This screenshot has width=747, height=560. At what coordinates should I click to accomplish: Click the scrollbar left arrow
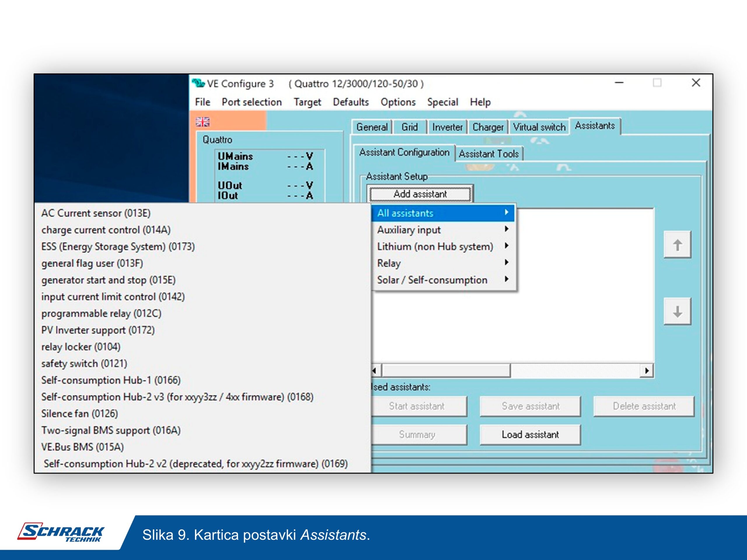(374, 371)
